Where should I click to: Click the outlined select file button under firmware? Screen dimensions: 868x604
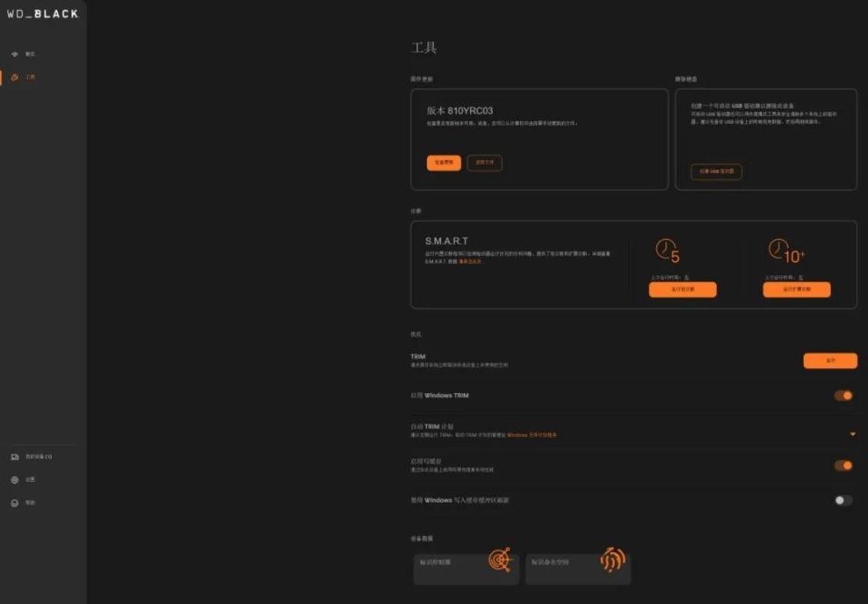click(x=485, y=163)
